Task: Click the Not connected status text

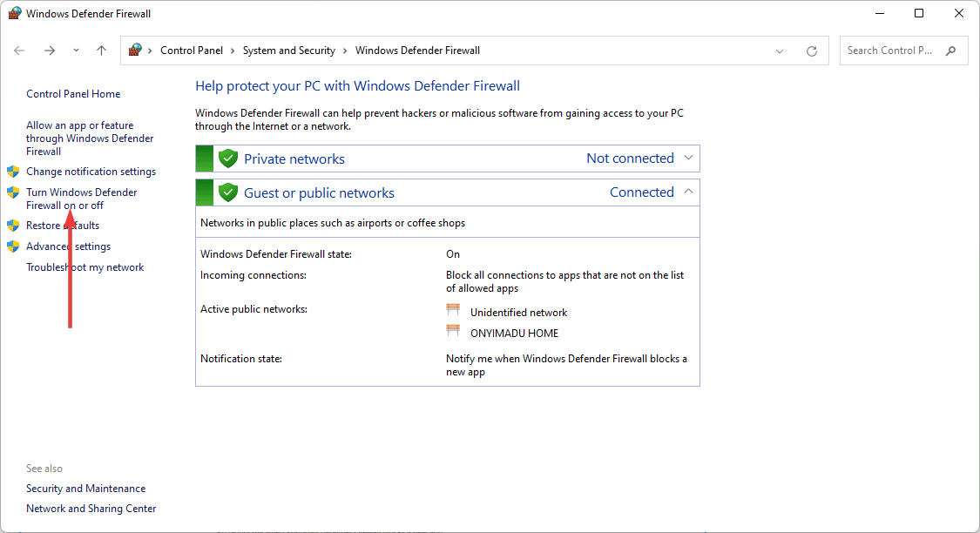Action: tap(630, 159)
